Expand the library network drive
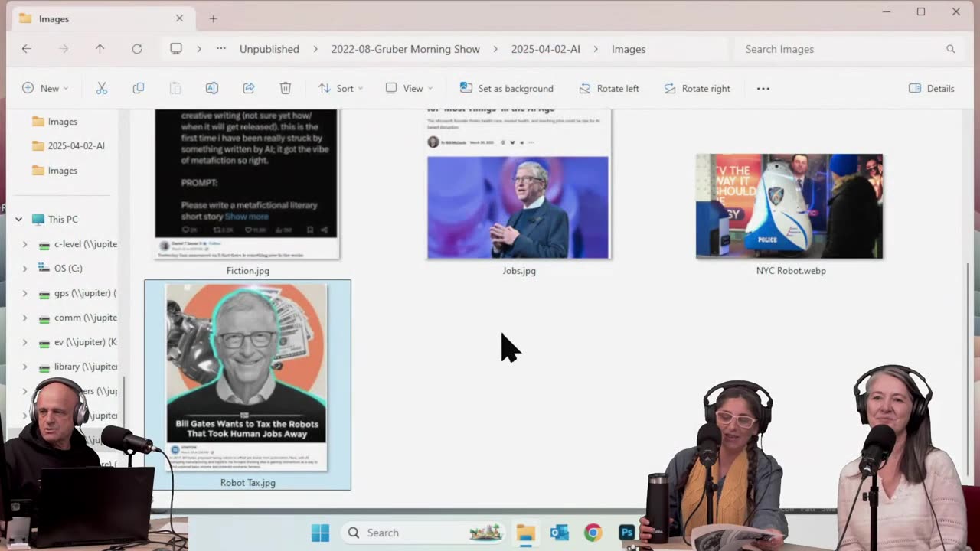The image size is (980, 551). [x=24, y=367]
